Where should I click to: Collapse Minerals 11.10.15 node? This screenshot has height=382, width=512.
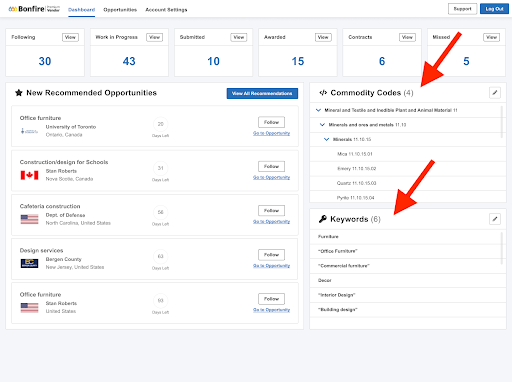327,139
